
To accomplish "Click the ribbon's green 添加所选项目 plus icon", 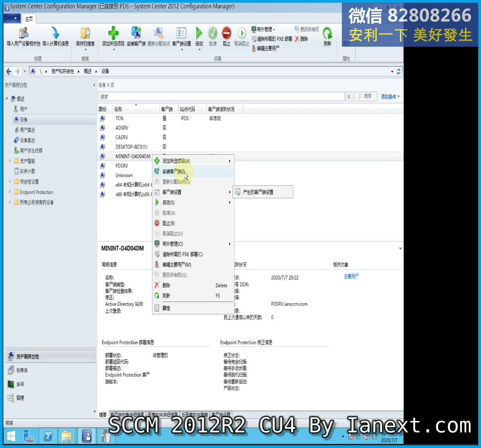I will coord(113,33).
